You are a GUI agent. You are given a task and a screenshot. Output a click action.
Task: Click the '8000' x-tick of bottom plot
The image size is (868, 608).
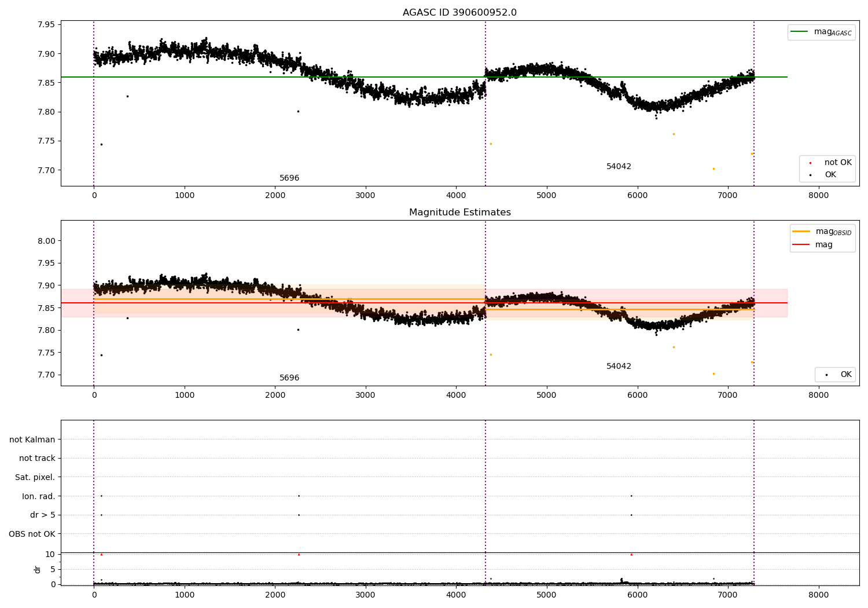point(818,595)
